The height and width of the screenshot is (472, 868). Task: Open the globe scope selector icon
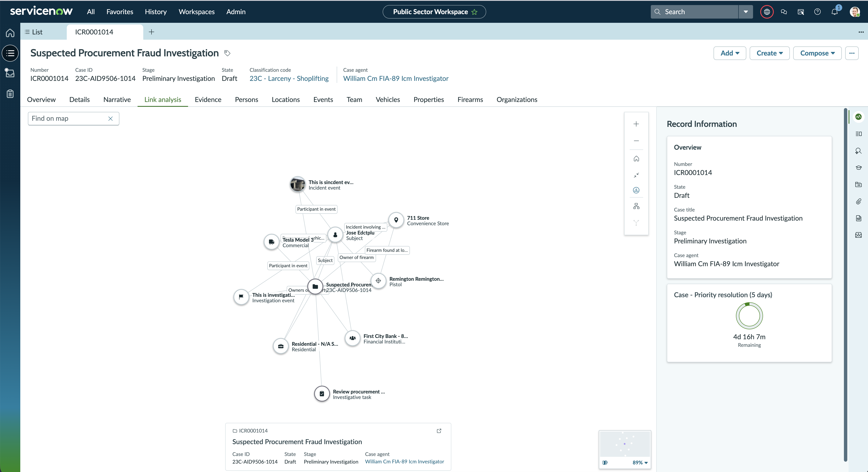(x=767, y=12)
